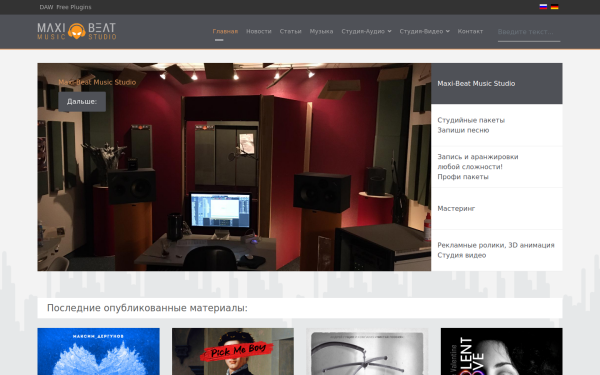Click the Maxi Beat Music Studio logo
Image resolution: width=600 pixels, height=375 pixels.
(77, 31)
